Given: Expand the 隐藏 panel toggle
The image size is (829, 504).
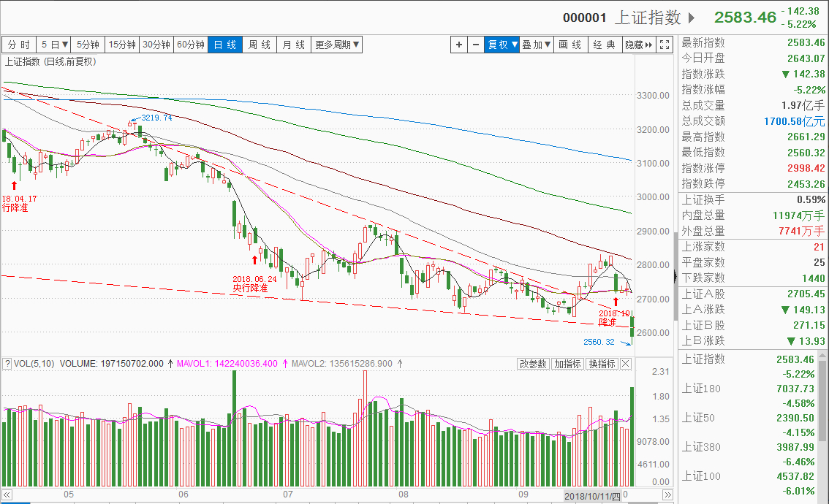Looking at the screenshot, I should (x=639, y=45).
